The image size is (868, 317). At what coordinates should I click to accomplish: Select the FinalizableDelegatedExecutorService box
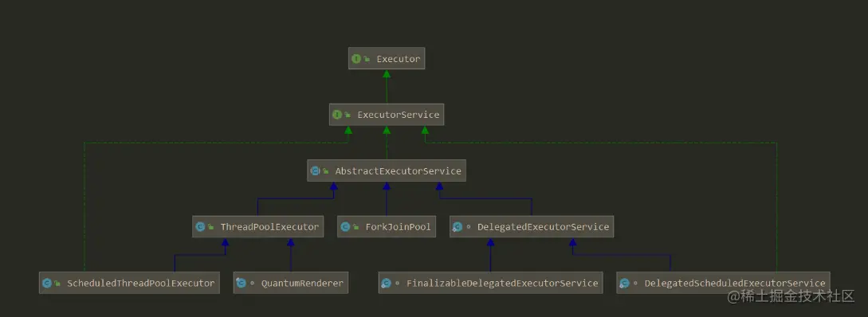(x=490, y=283)
